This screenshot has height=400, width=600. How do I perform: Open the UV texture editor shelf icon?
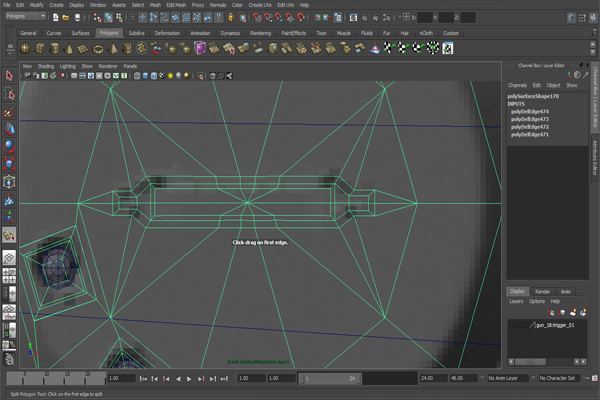tap(447, 49)
